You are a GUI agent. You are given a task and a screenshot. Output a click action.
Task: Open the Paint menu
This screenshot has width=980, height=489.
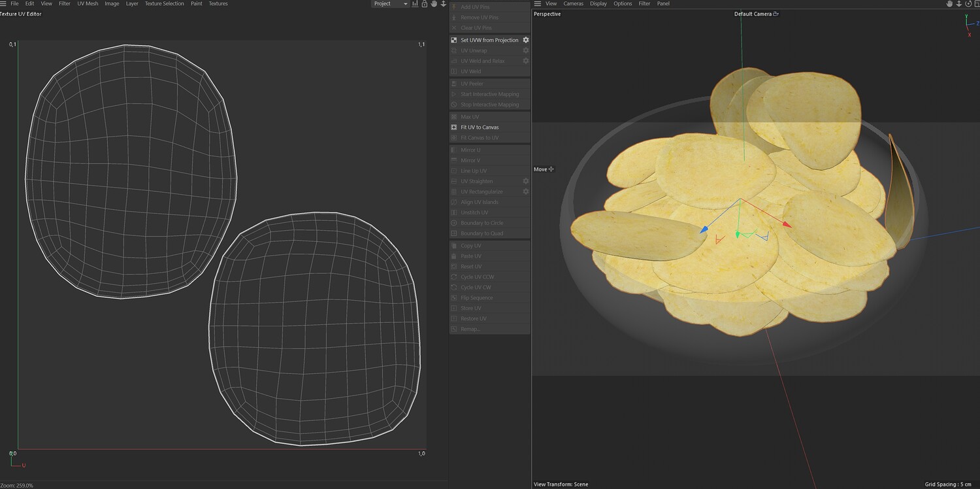[197, 4]
